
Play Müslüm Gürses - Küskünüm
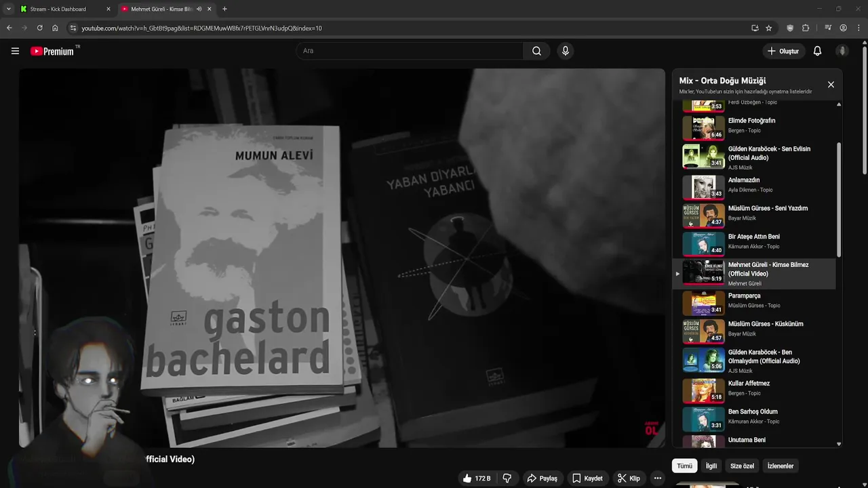(x=754, y=331)
